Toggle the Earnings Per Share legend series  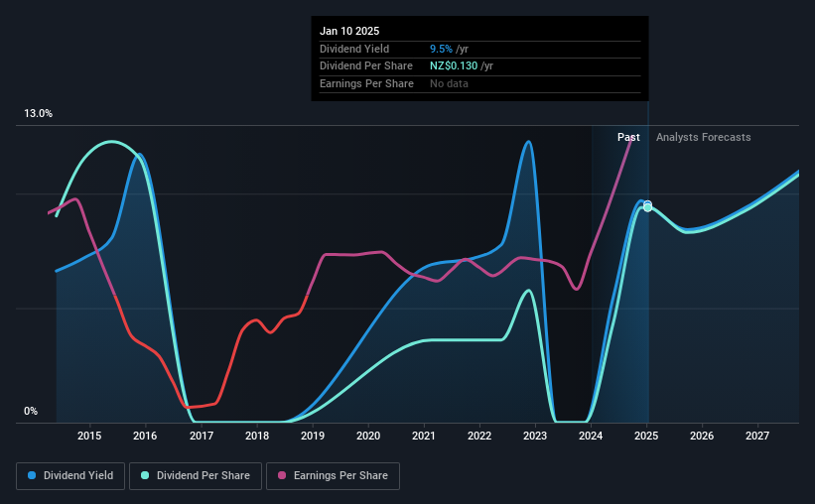(x=333, y=475)
